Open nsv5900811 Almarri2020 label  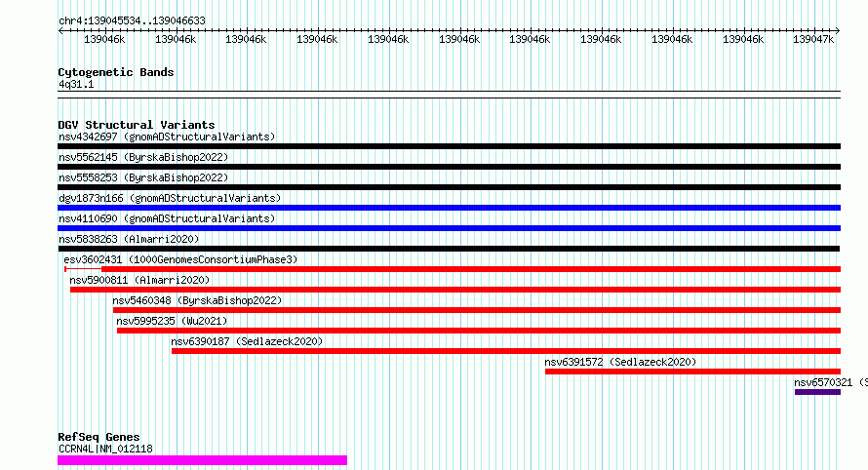(x=139, y=280)
